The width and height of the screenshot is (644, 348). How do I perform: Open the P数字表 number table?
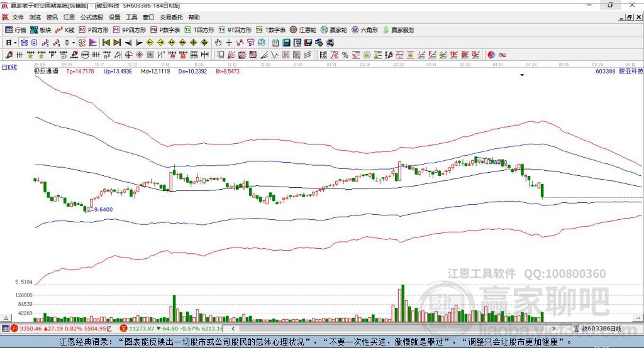[x=165, y=30]
